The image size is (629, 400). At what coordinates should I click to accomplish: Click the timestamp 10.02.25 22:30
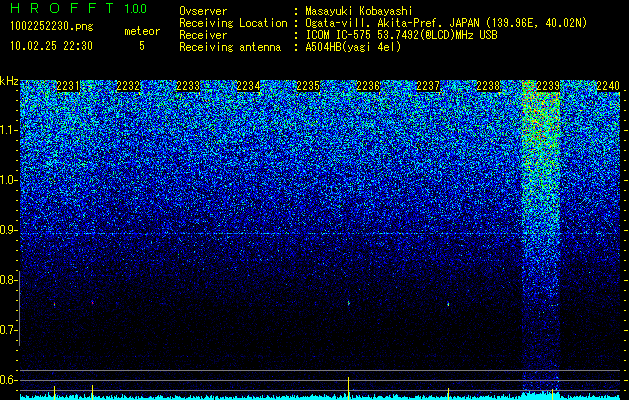pos(51,46)
